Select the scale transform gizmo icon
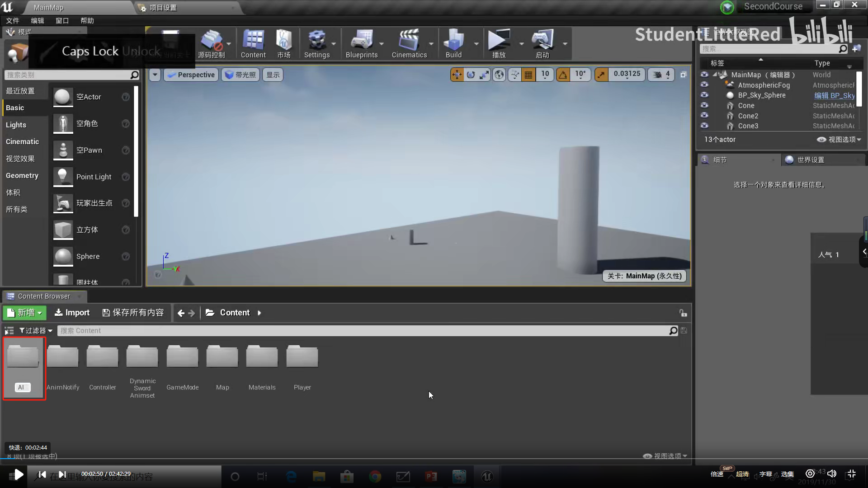Viewport: 868px width, 488px height. [x=484, y=75]
